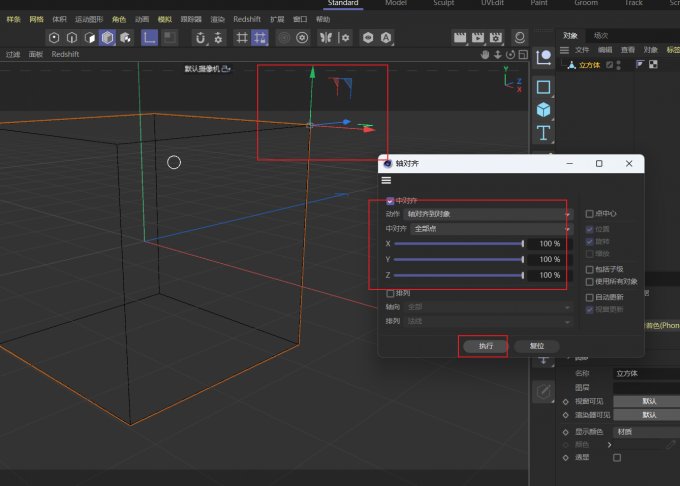Open the 视窗可见 默认 dropdown
The width and height of the screenshot is (680, 486).
[x=647, y=401]
